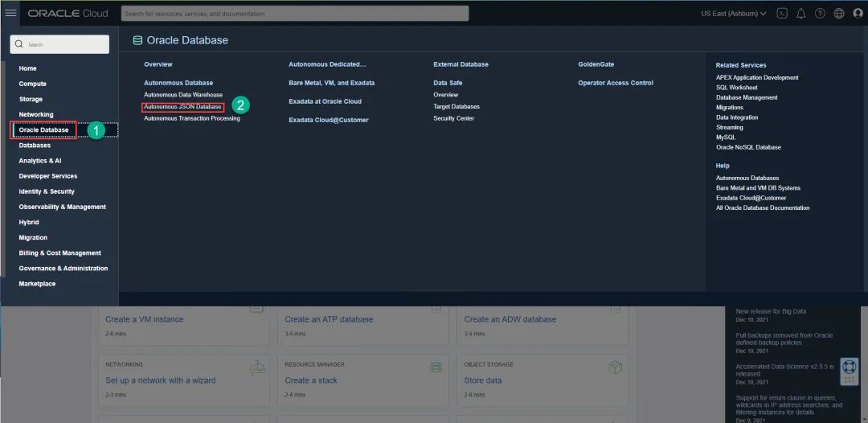Open the hamburger navigation menu
The height and width of the screenshot is (423, 868).
[x=10, y=13]
